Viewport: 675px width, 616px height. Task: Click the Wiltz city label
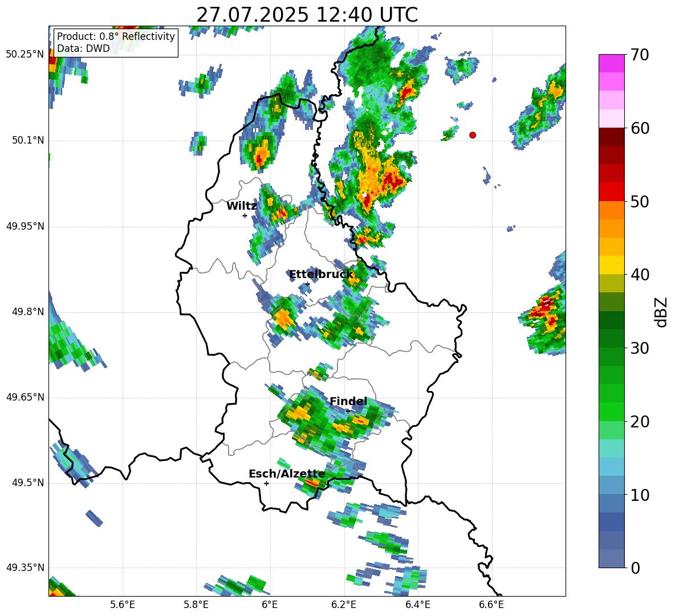242,206
